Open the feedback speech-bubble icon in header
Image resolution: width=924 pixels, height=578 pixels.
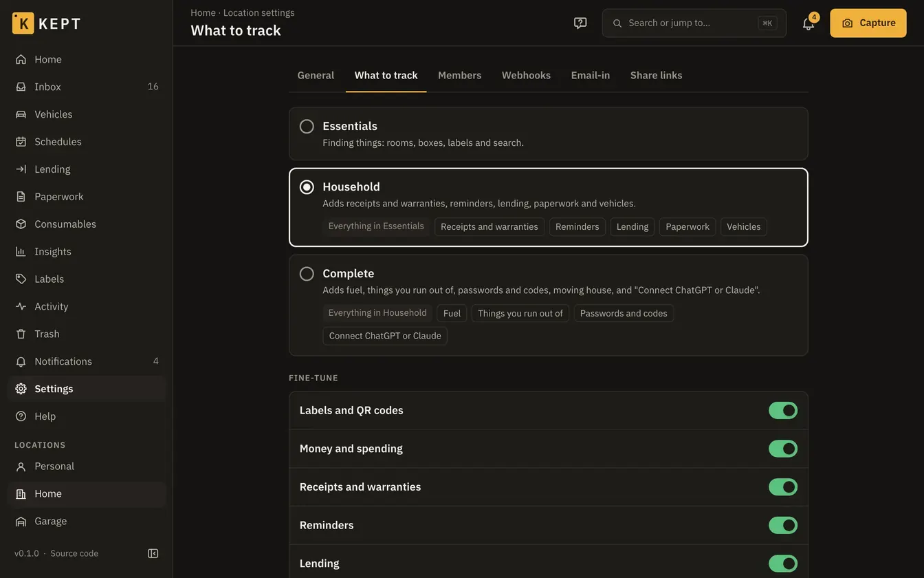pyautogui.click(x=580, y=23)
